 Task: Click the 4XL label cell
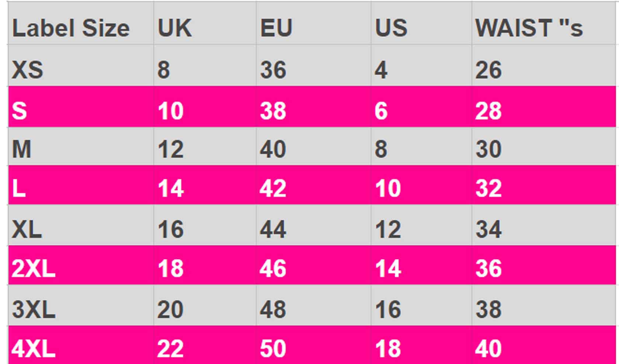tap(33, 348)
